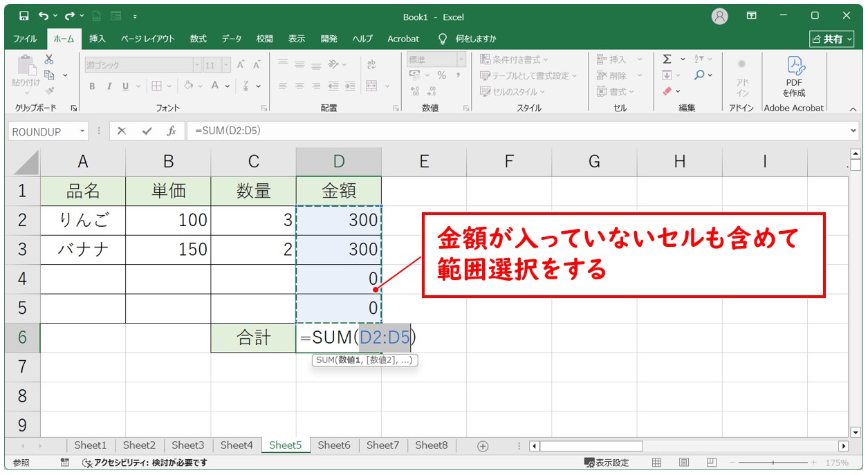Screen dimensions: 868x475
Task: Click the 共有 (Share) button
Action: 833,39
